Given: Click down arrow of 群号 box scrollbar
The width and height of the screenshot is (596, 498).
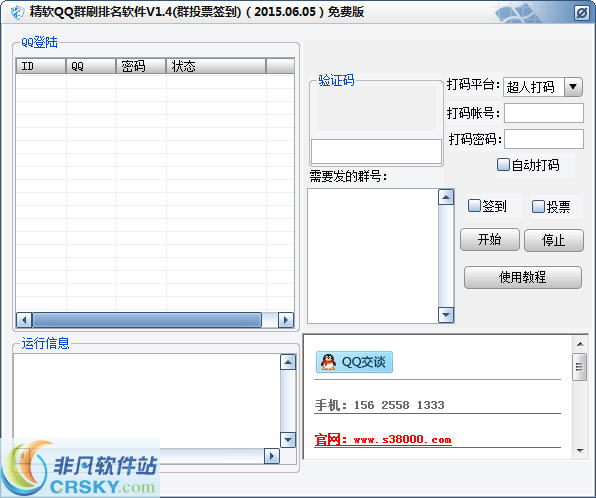Looking at the screenshot, I should pyautogui.click(x=446, y=315).
